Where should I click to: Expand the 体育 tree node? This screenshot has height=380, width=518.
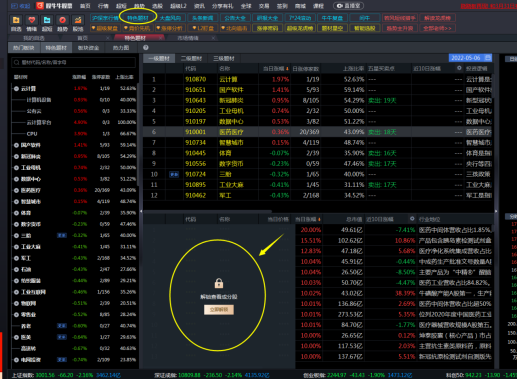(16, 213)
